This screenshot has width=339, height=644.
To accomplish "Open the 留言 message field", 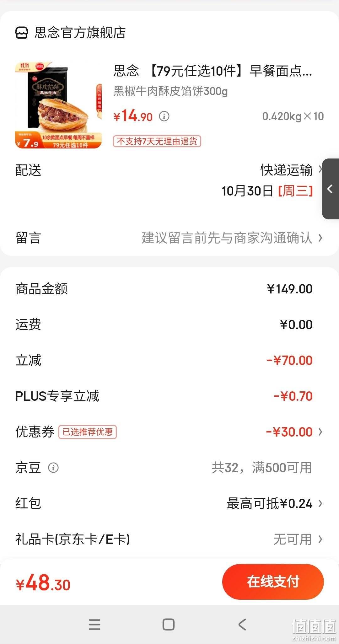I will (x=169, y=238).
